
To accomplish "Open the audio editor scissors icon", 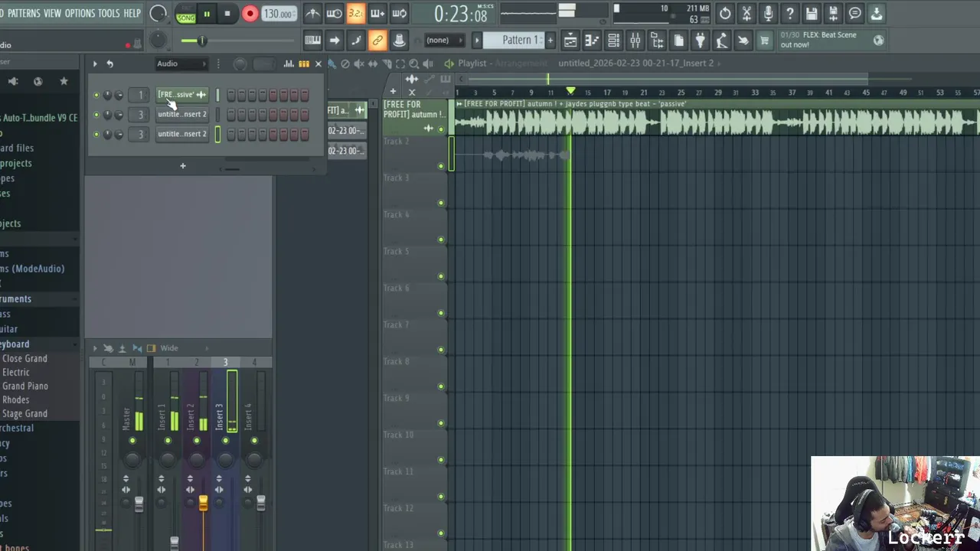I will [x=746, y=13].
